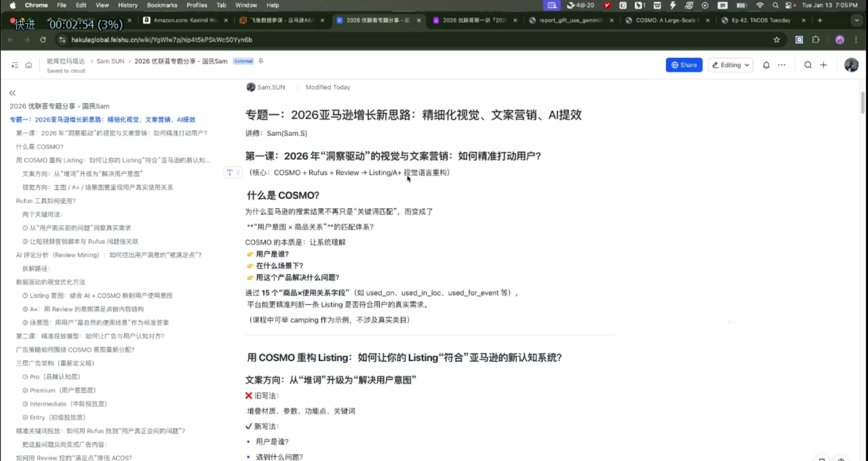Click the search magnifier in document header
The image size is (868, 461).
[808, 65]
